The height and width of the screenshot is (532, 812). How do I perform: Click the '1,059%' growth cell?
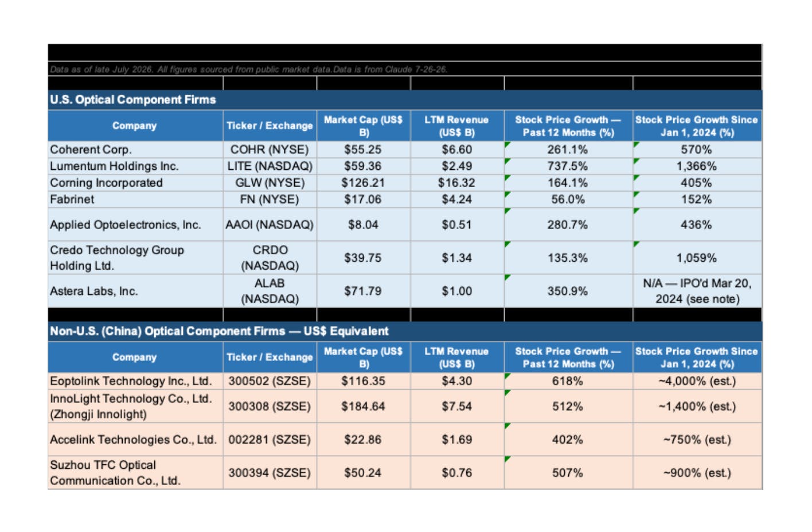(x=697, y=258)
